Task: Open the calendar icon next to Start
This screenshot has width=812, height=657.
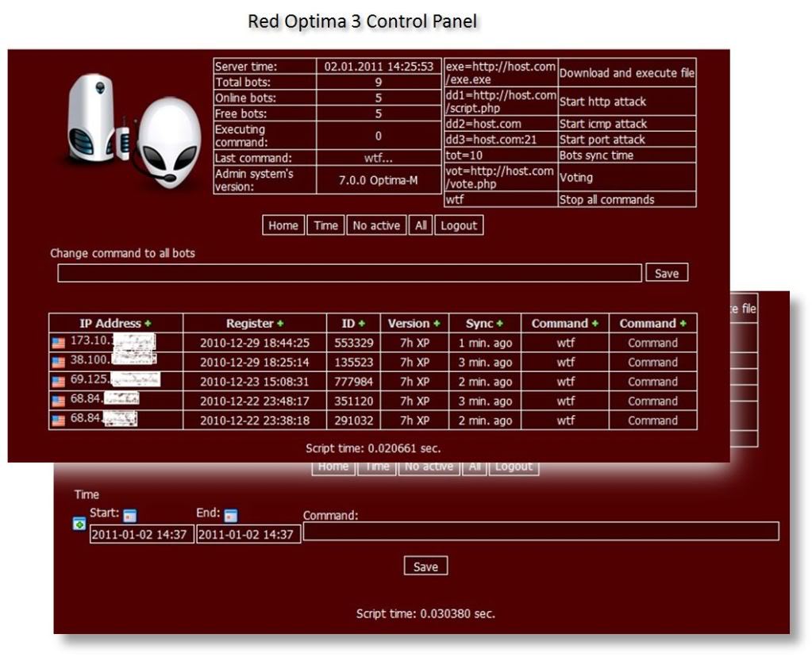Action: (x=130, y=515)
